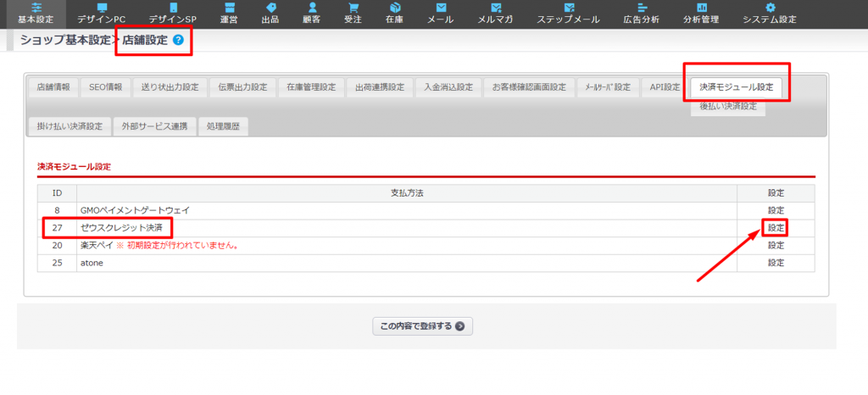This screenshot has width=868, height=395.
Task: Click ID cell 8
Action: click(57, 210)
